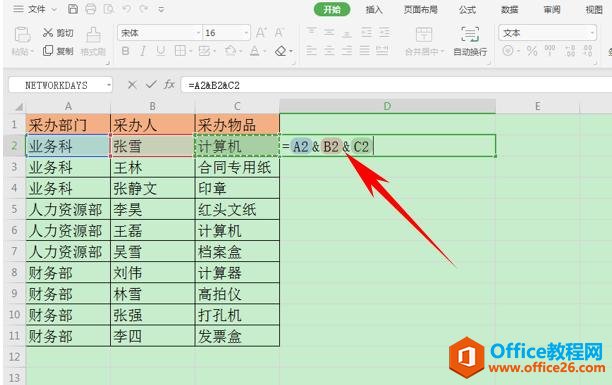Decrease the text indent
This screenshot has width=612, height=385.
click(366, 32)
